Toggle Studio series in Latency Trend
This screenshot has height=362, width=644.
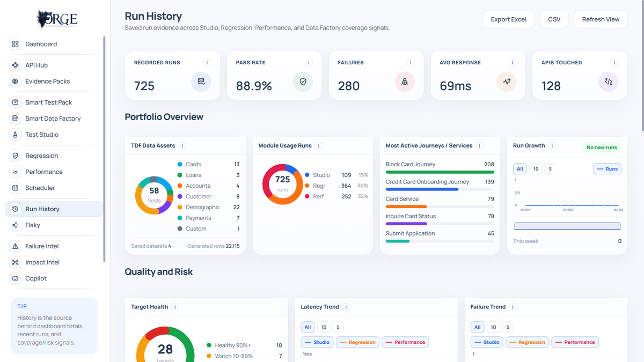[x=317, y=342]
